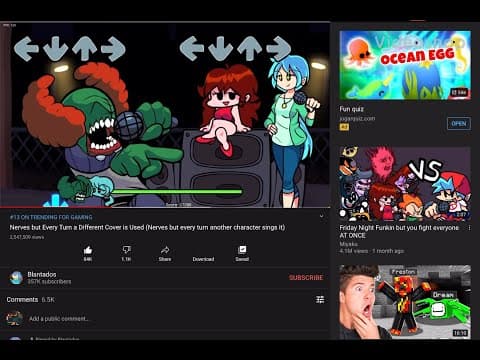480x360 pixels.
Task: Open the Ocean Egg ad thumbnail
Action: point(405,65)
